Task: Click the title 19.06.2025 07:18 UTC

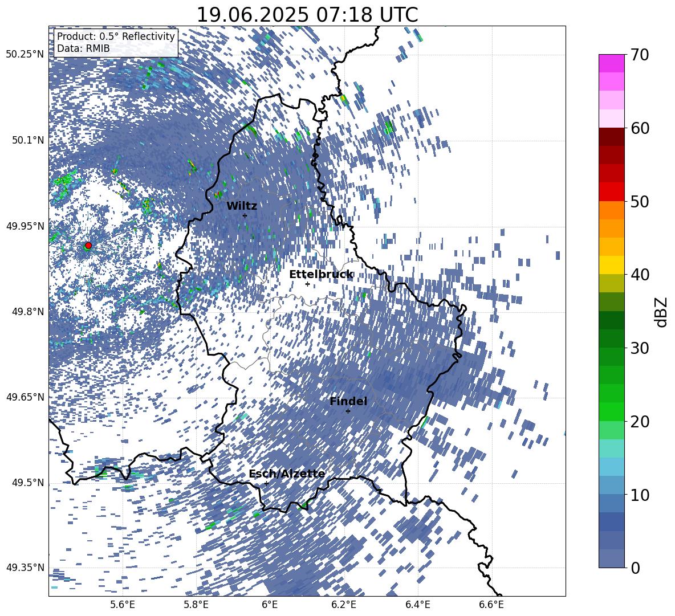Action: pos(307,15)
